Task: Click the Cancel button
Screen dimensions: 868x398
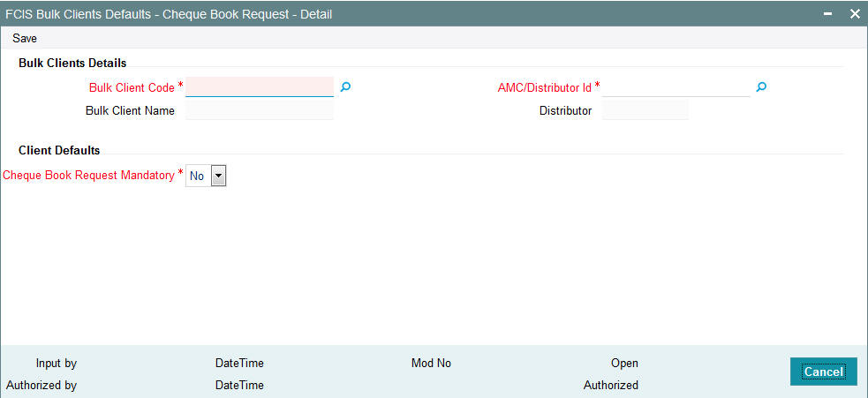Action: click(824, 372)
